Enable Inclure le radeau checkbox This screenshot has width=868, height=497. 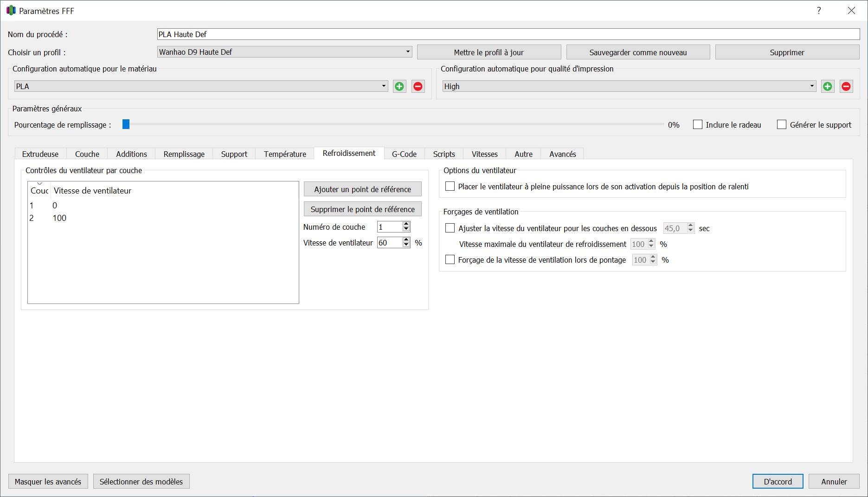click(697, 124)
